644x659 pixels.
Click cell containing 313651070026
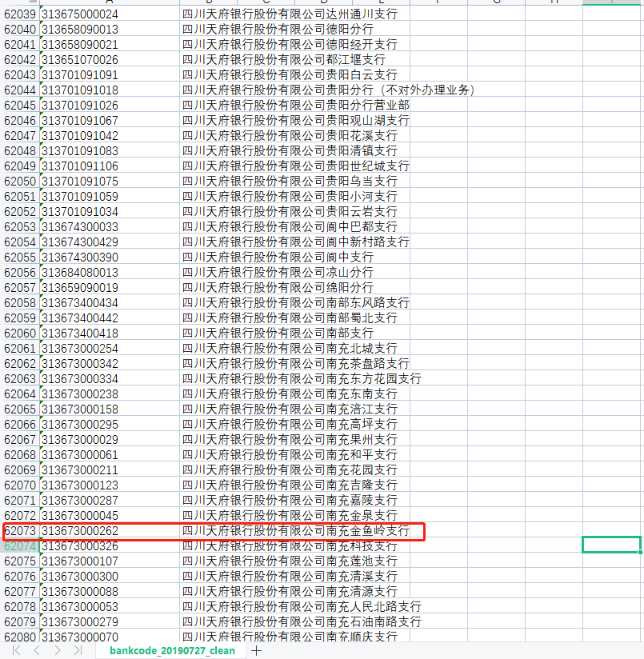pos(110,60)
